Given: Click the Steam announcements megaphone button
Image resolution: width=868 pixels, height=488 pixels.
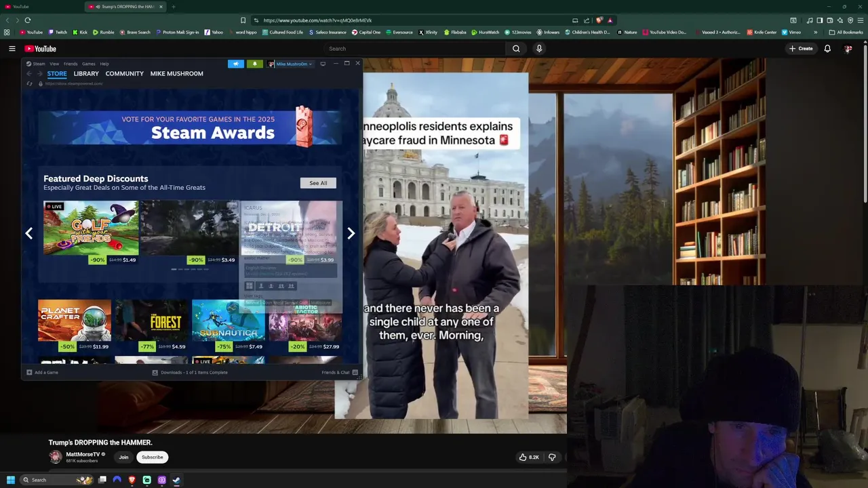Looking at the screenshot, I should pos(235,64).
